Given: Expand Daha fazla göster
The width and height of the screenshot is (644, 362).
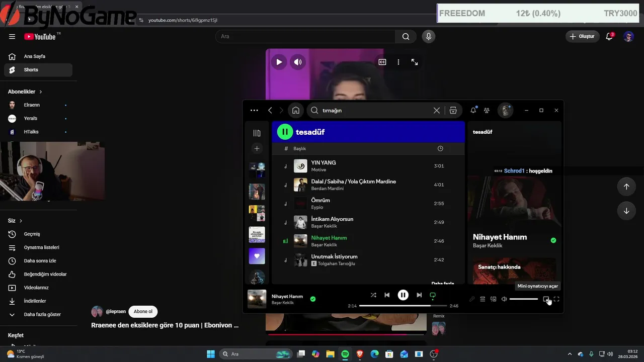Looking at the screenshot, I should (38, 314).
